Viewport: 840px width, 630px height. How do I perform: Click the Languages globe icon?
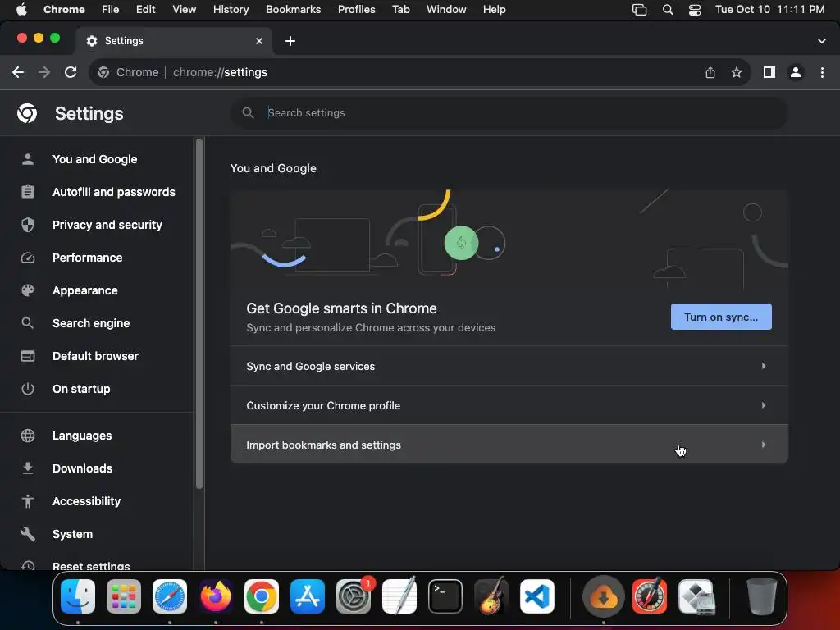(28, 436)
